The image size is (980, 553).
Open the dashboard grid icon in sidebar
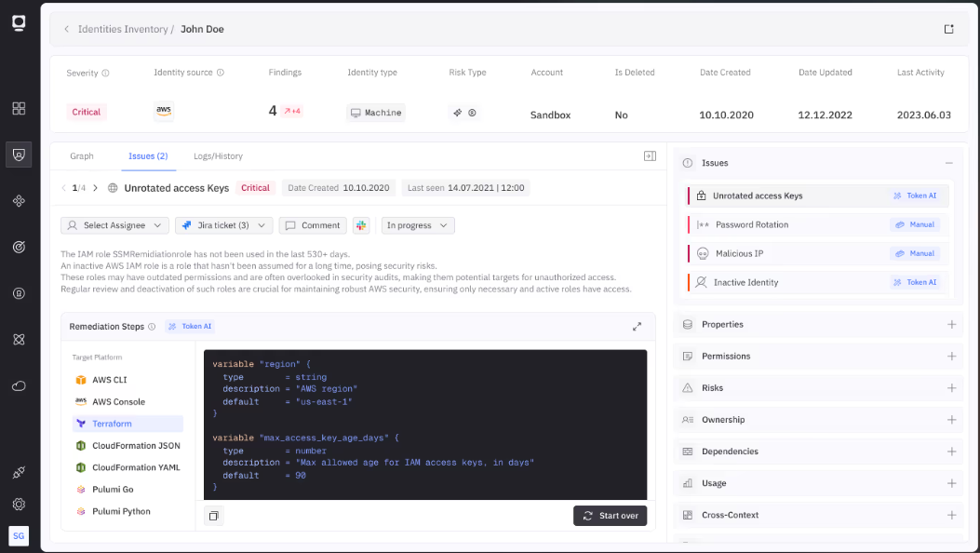(19, 108)
